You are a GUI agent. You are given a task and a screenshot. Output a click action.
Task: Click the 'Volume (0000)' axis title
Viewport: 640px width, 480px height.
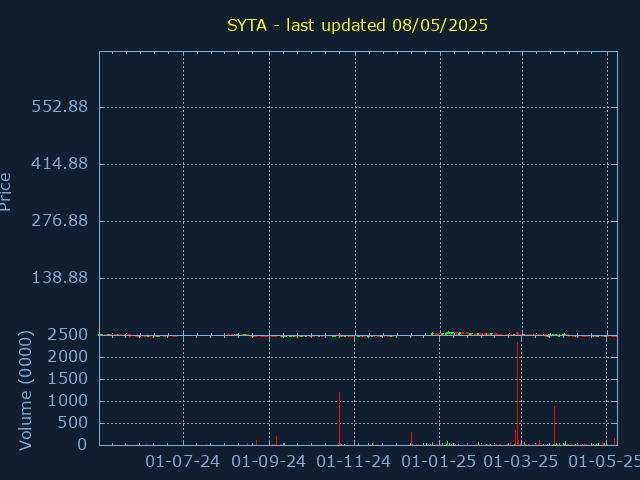point(25,391)
